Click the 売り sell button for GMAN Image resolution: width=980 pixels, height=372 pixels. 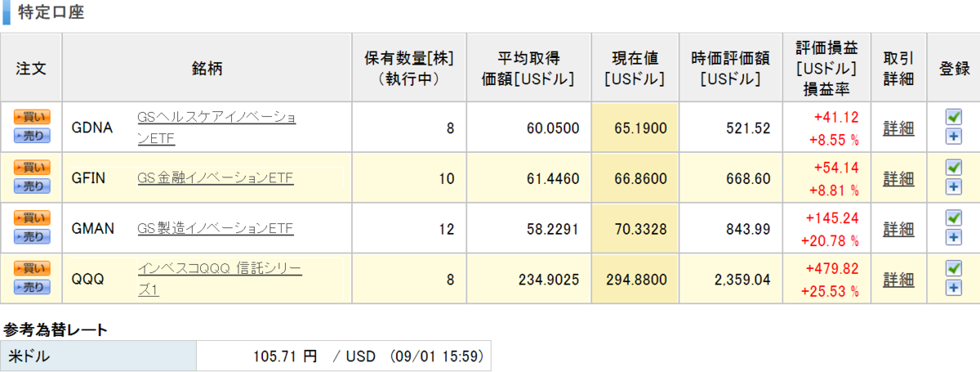pyautogui.click(x=32, y=237)
